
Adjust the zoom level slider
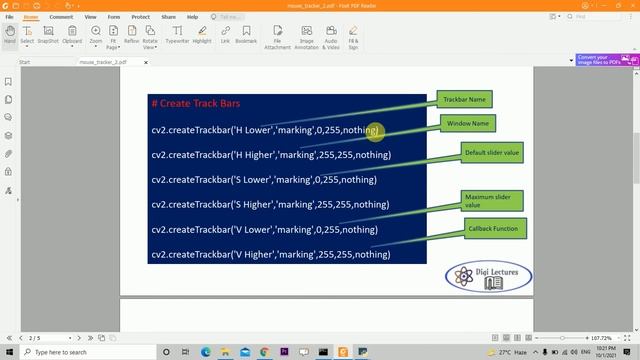click(562, 338)
